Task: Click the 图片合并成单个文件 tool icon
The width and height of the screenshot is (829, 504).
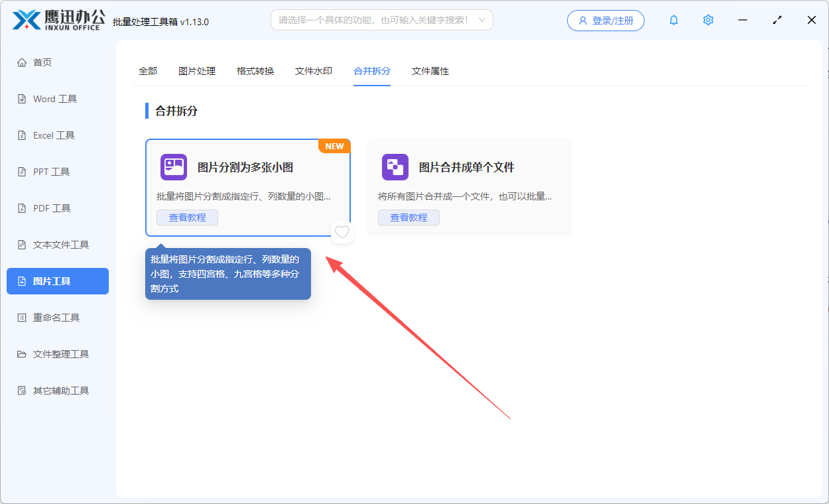Action: point(395,167)
